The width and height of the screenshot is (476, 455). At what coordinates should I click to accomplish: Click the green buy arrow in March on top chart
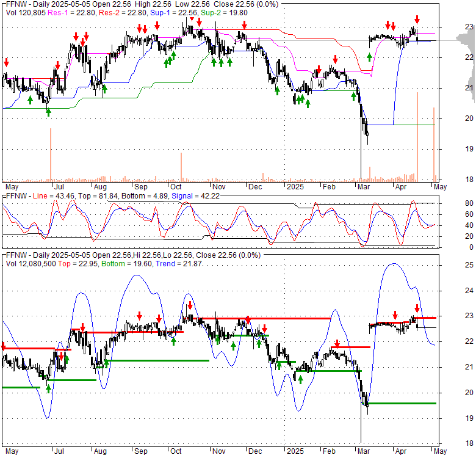pyautogui.click(x=369, y=57)
